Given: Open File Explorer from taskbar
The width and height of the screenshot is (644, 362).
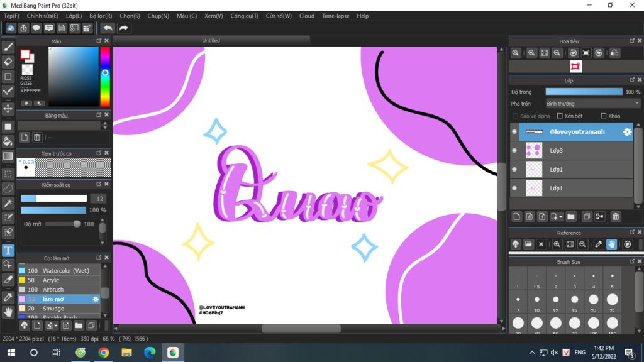Looking at the screenshot, I should click(126, 353).
